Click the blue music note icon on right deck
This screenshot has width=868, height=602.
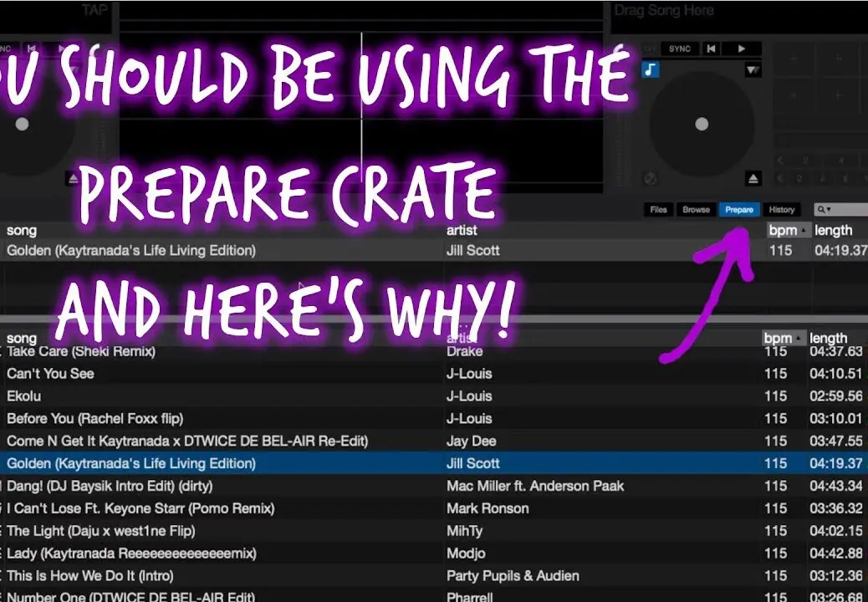pyautogui.click(x=651, y=69)
